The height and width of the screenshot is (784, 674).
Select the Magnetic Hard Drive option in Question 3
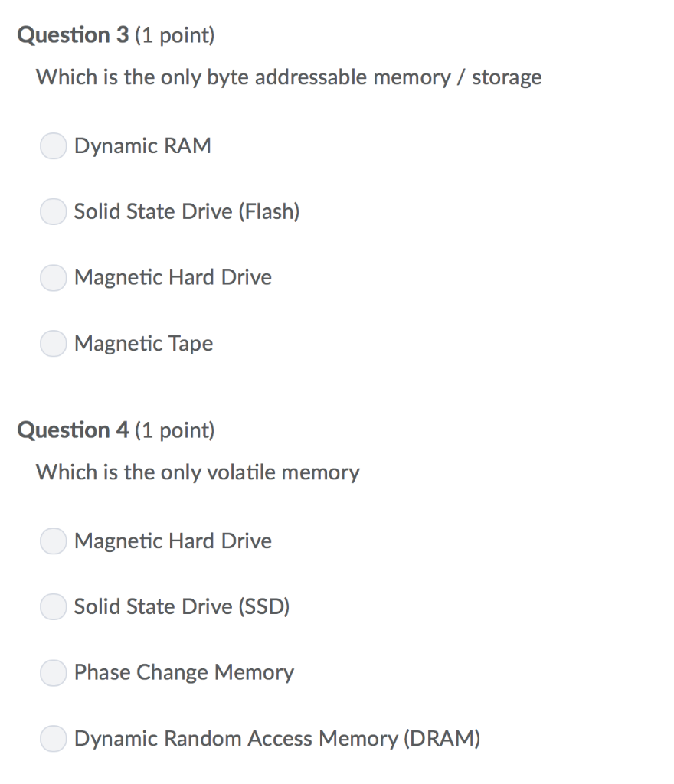53,277
